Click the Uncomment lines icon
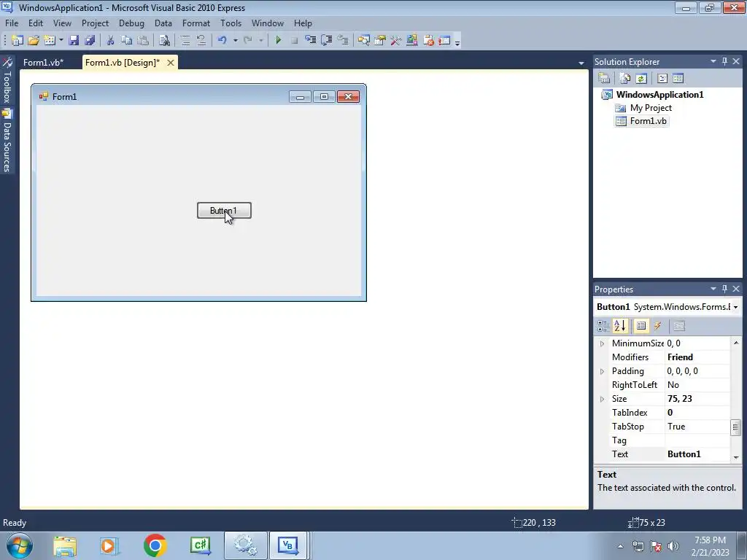The image size is (747, 560). pos(201,41)
